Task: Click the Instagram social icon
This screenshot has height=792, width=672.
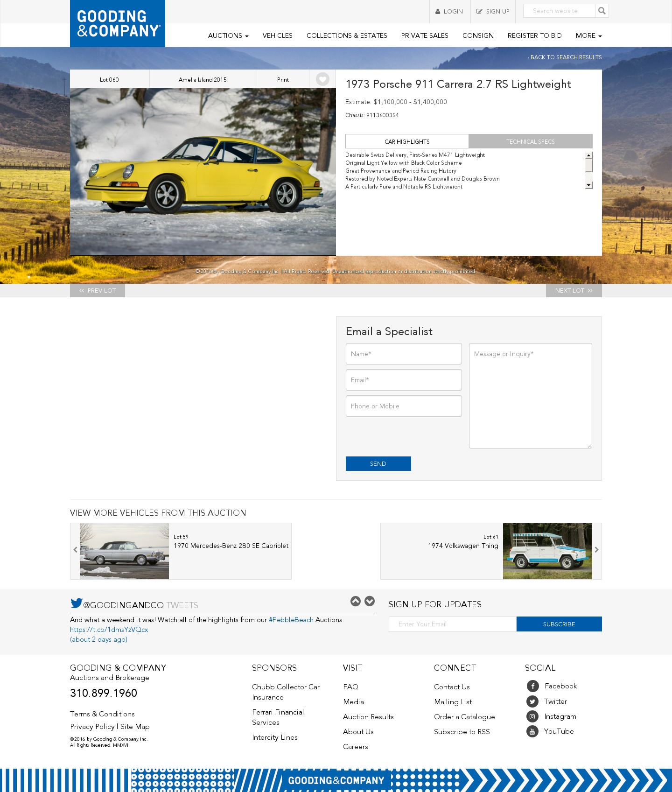Action: click(532, 716)
